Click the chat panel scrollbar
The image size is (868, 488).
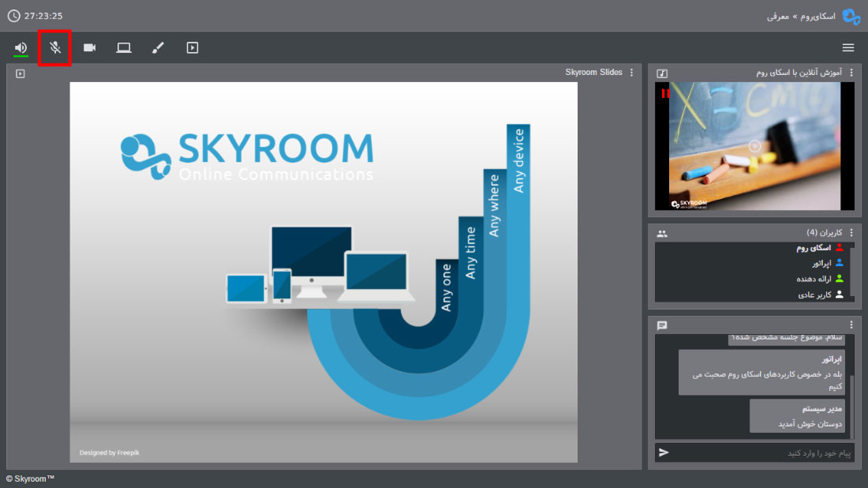coord(852,406)
